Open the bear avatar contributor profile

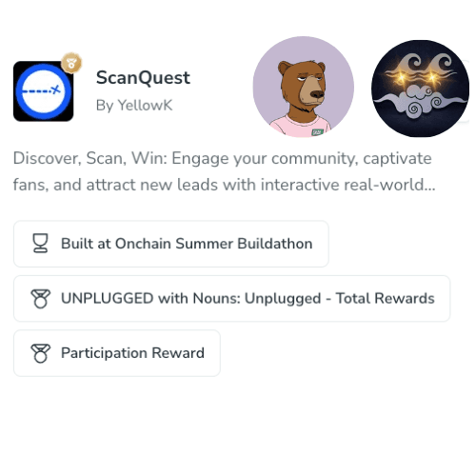click(304, 87)
